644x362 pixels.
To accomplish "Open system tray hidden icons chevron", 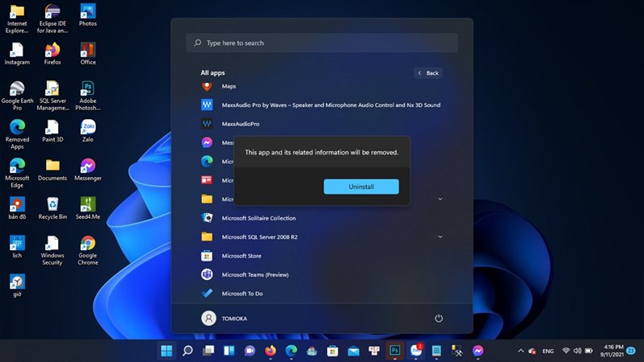I will coord(521,352).
